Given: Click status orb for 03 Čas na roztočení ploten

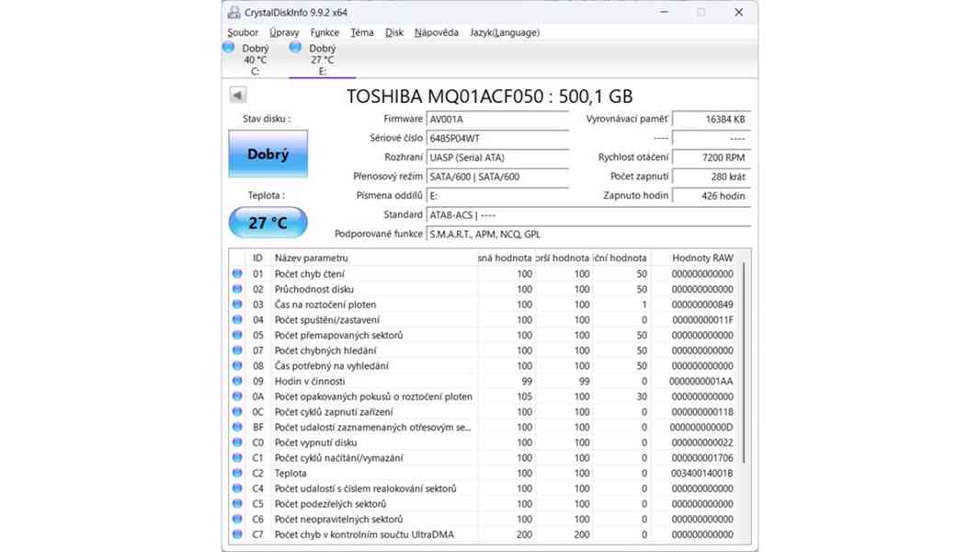Looking at the screenshot, I should point(237,305).
